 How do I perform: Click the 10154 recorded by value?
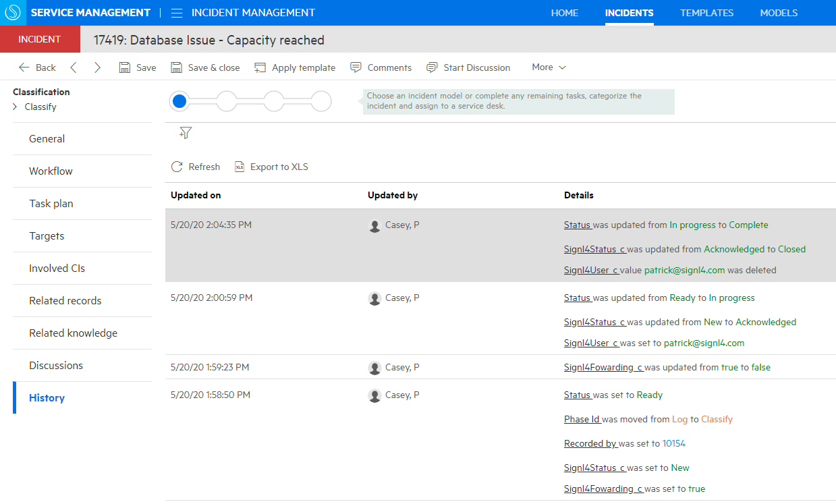coord(674,443)
